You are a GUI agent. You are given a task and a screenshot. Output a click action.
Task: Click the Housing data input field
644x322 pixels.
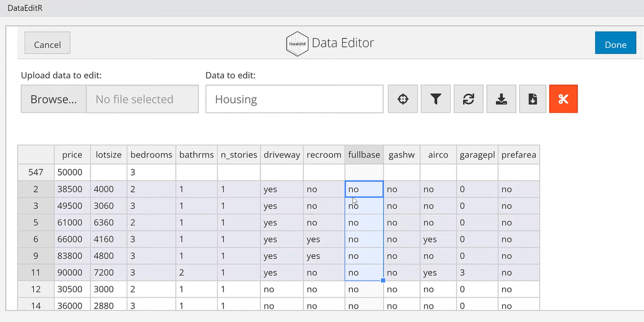coord(294,99)
